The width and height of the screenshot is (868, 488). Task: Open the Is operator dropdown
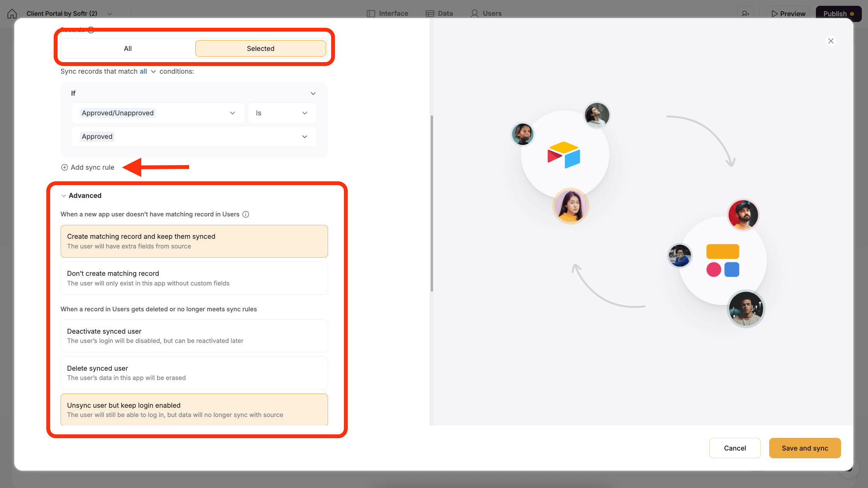pos(282,113)
